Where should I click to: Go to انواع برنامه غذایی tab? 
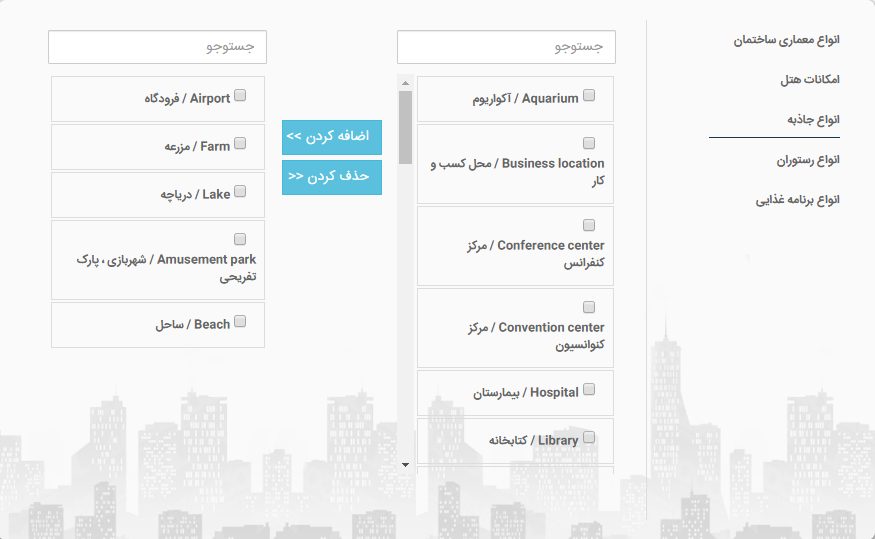click(797, 200)
